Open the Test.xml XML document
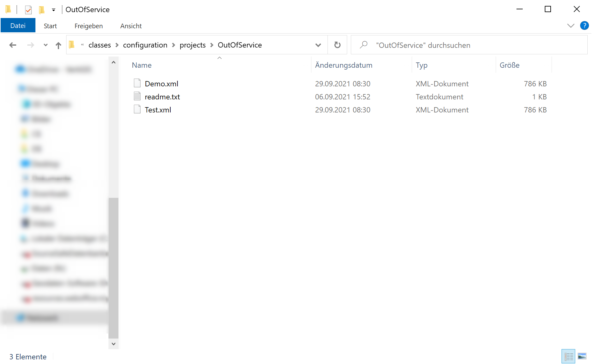The height and width of the screenshot is (364, 592). (158, 110)
